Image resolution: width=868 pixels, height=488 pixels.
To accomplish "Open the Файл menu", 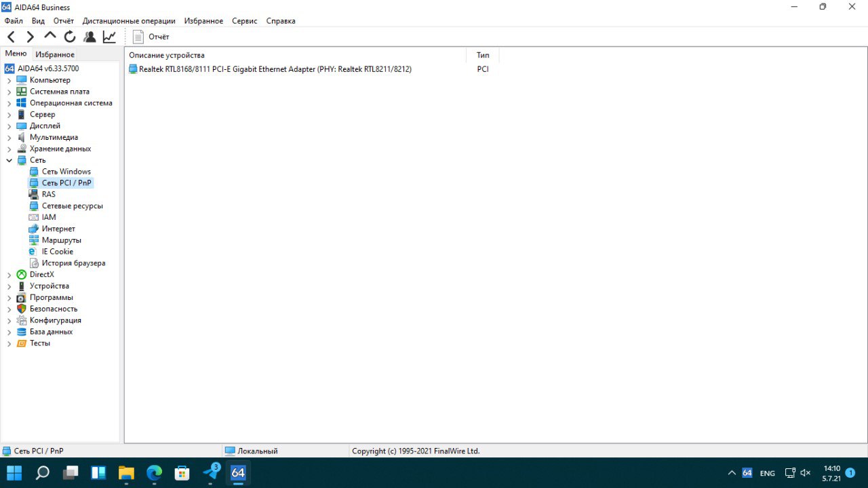I will click(14, 21).
